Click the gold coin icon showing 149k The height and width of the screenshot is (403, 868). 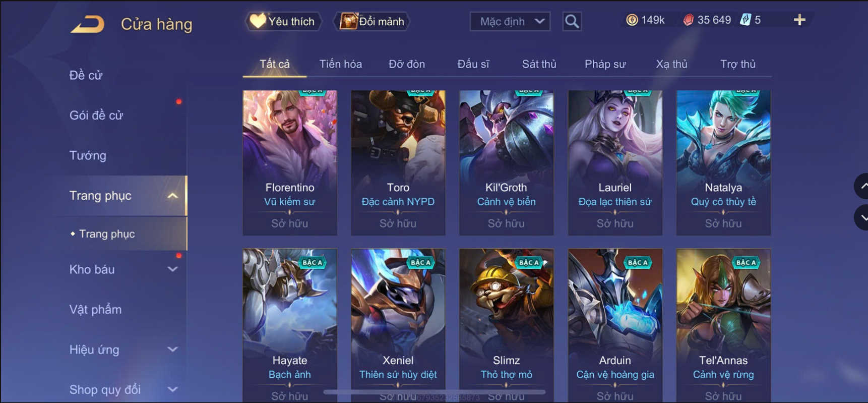(x=632, y=20)
